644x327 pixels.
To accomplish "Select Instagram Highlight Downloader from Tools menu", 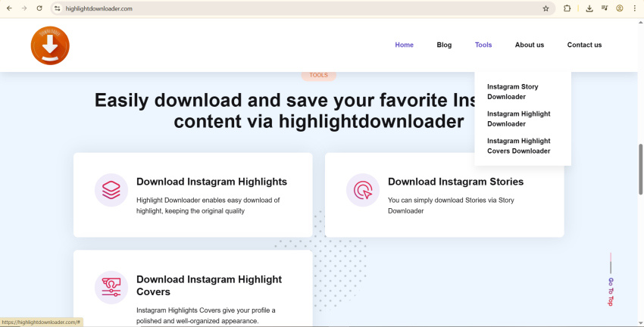I will (x=519, y=119).
